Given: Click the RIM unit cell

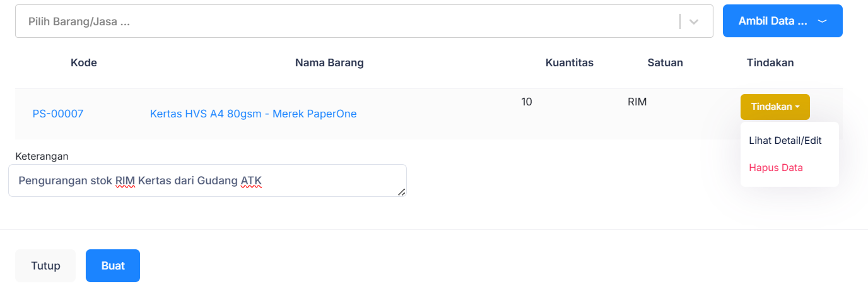Looking at the screenshot, I should click(x=637, y=102).
